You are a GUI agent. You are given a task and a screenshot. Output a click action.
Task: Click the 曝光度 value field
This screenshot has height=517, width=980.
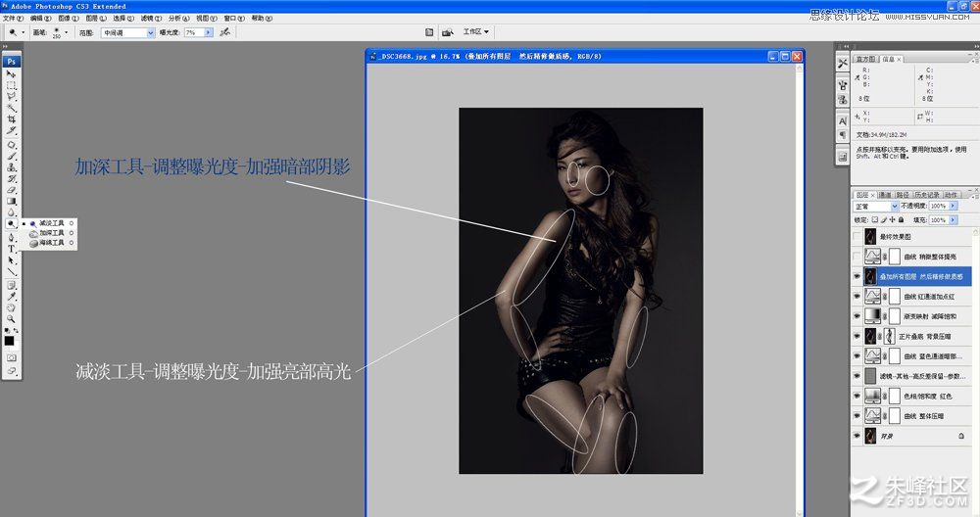(x=193, y=32)
